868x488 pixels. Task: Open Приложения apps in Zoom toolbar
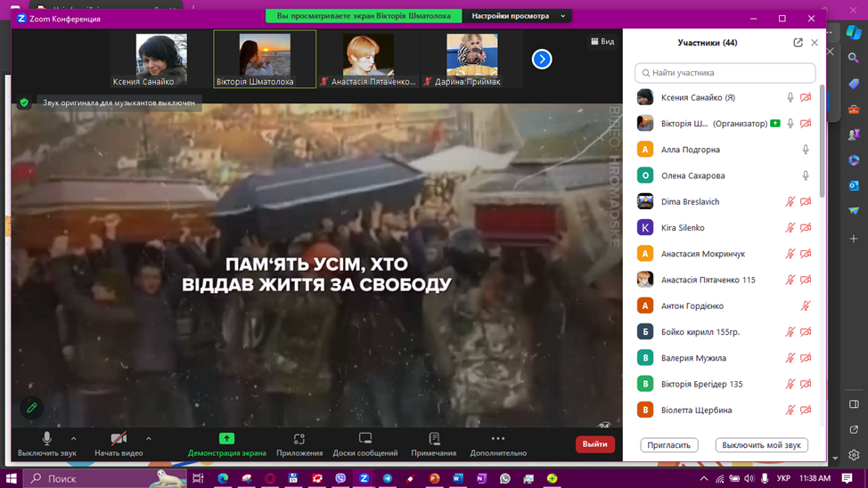pos(299,444)
